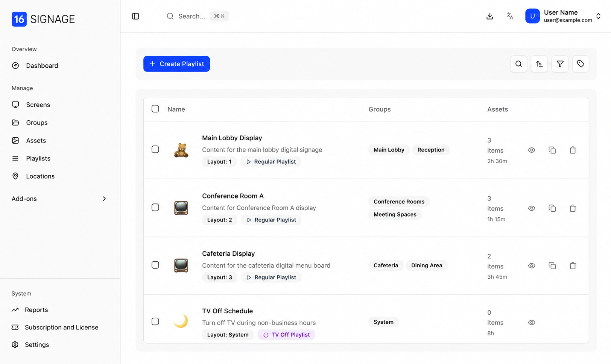
Task: Preview Cafeteria Display with eye icon
Action: coord(532,266)
